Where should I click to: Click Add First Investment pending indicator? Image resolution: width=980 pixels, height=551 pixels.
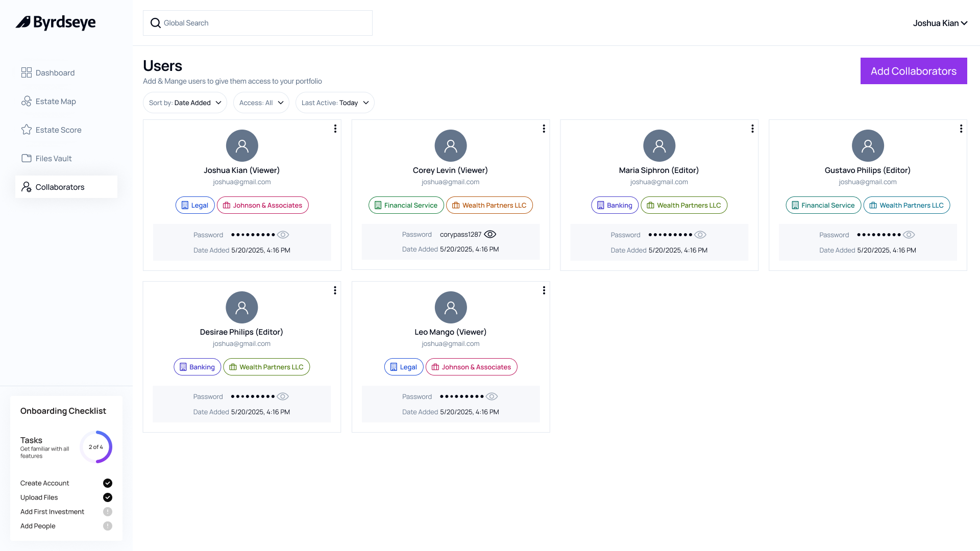click(108, 512)
